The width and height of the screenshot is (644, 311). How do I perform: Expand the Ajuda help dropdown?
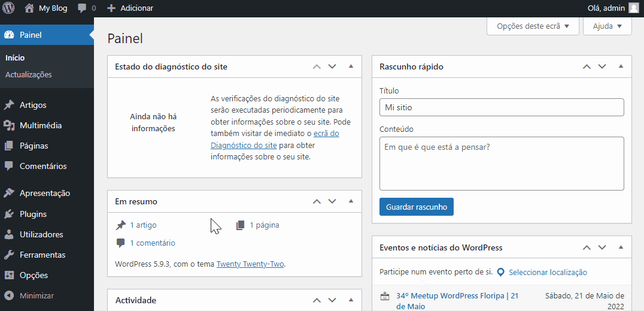click(607, 26)
